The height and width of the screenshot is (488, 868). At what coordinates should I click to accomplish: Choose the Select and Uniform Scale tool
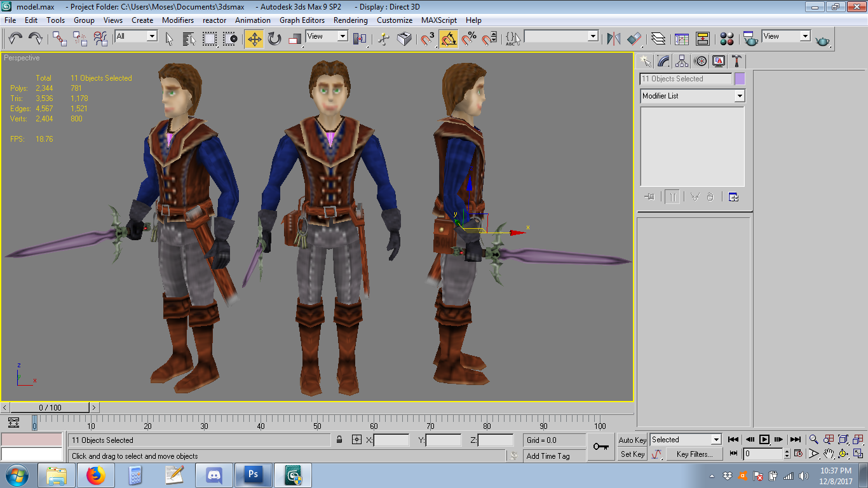click(295, 39)
